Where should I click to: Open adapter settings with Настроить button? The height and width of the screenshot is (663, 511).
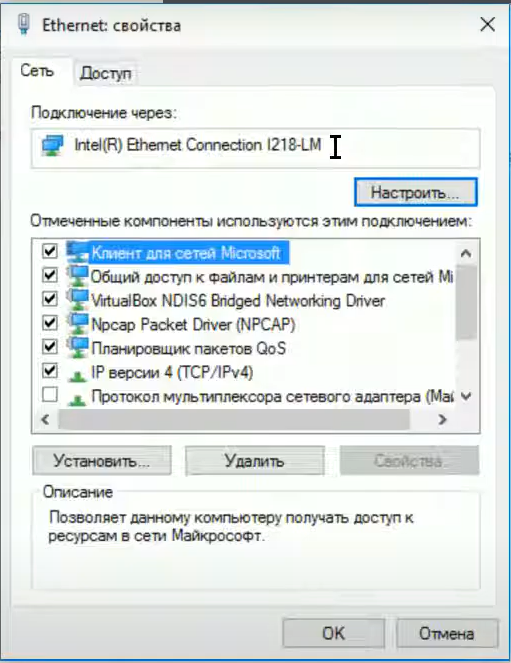click(x=415, y=192)
